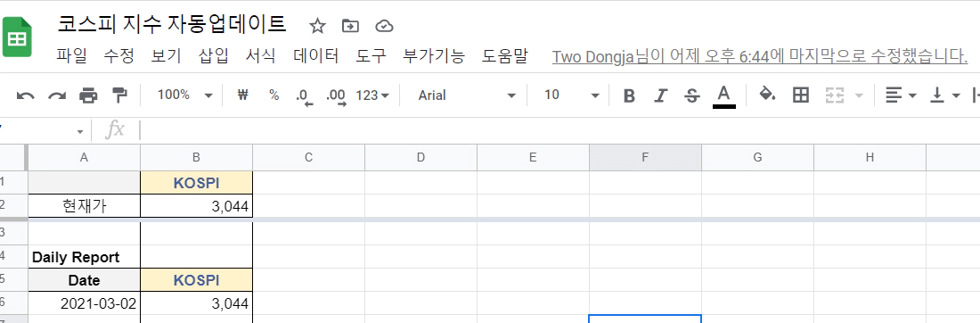Image resolution: width=980 pixels, height=323 pixels.
Task: Open vertical align options
Action: point(945,95)
